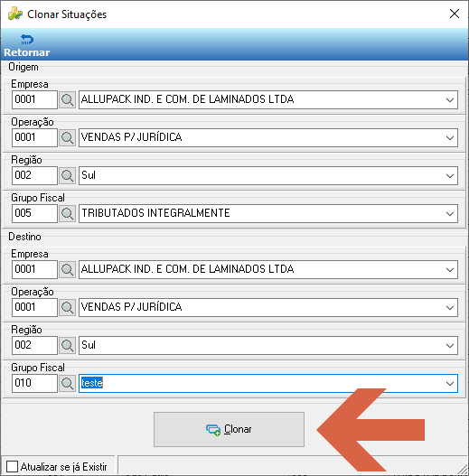Search destination Região with magnifier icon
Image resolution: width=469 pixels, height=476 pixels.
tap(67, 345)
